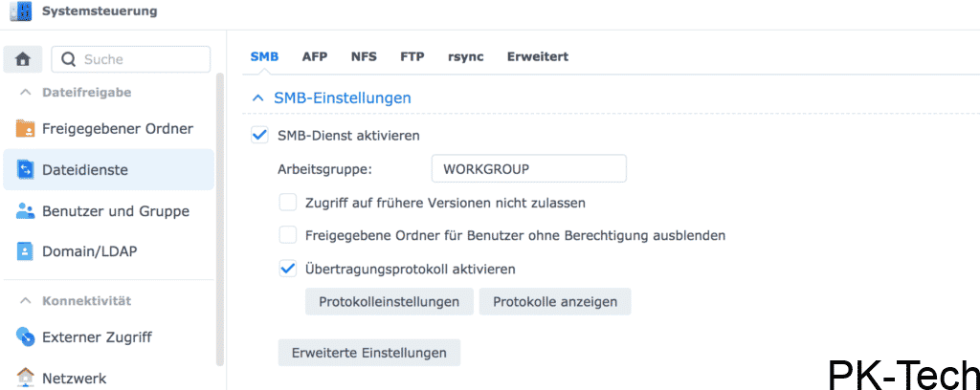980x390 pixels.
Task: Check Freigegebene Ordner ausblenden option
Action: coord(287,235)
